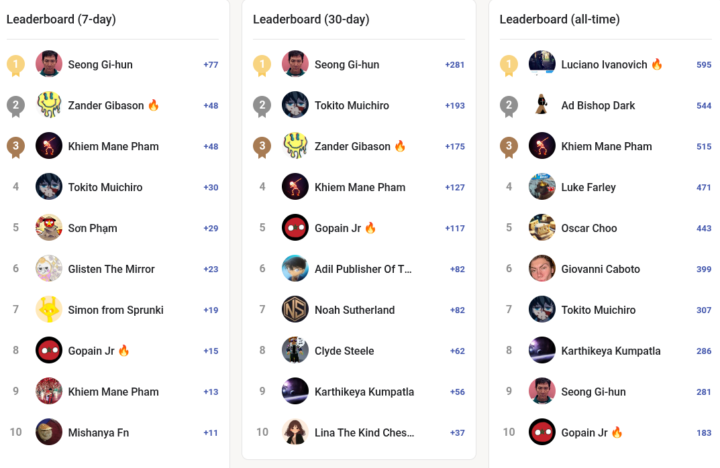720x468 pixels.
Task: Click Seong Gi-hun's +281 score in 30-day leaderboard
Action: click(x=455, y=65)
